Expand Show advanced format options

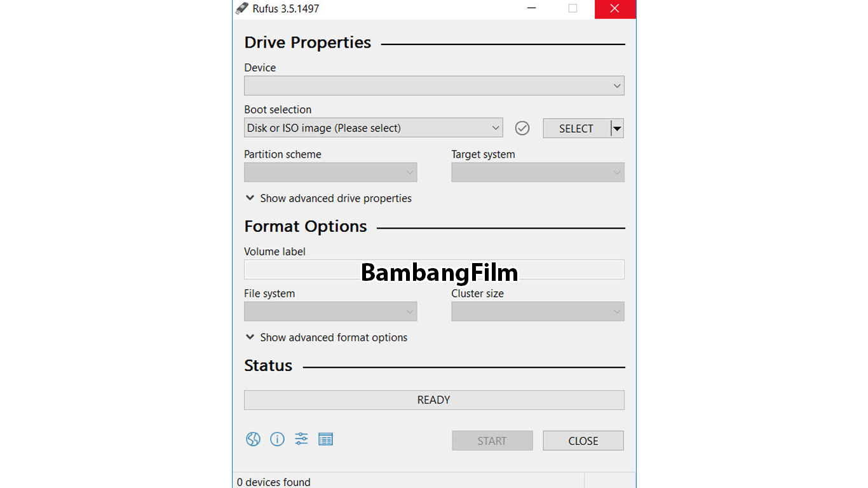327,337
